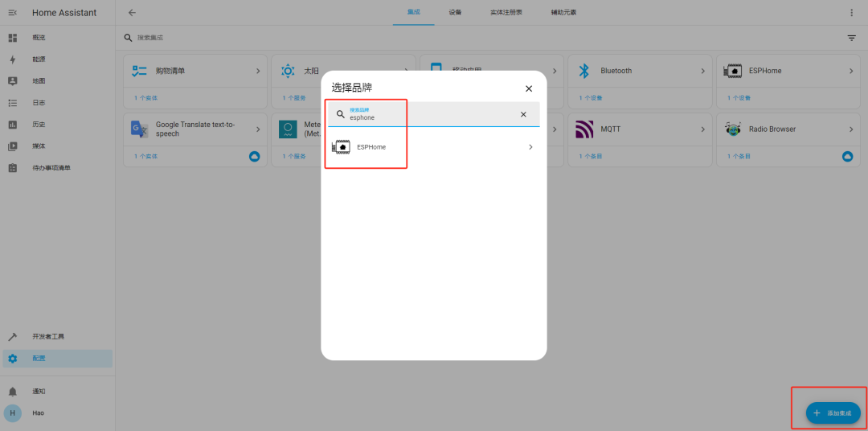Open 通知 notifications bell
868x431 pixels.
pos(13,392)
